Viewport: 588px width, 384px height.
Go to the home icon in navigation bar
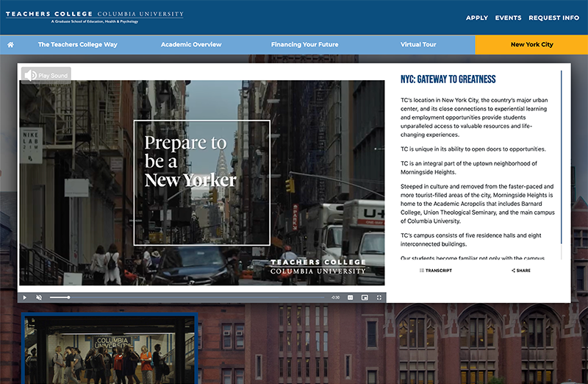coord(10,45)
